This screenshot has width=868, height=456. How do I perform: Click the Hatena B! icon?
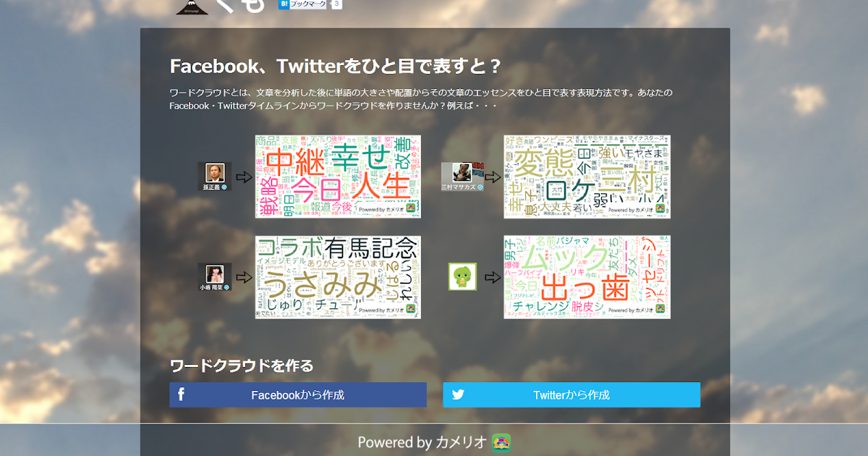pos(284,4)
